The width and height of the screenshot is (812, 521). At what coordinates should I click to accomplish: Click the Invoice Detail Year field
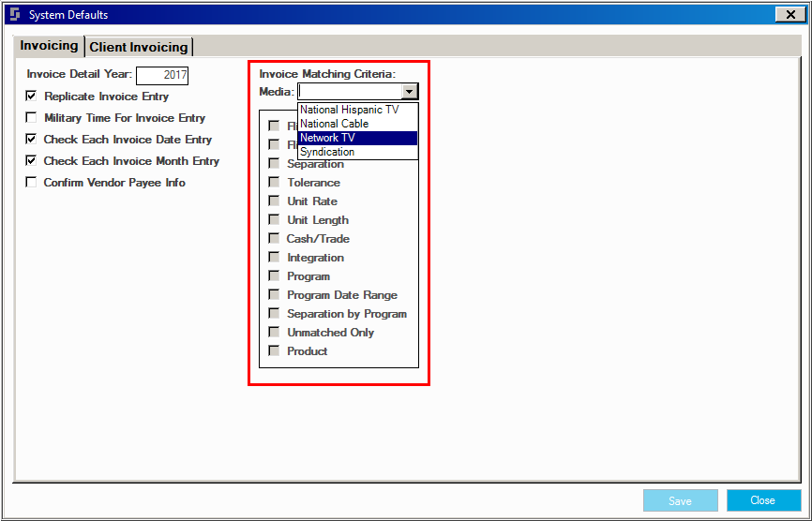(x=162, y=75)
